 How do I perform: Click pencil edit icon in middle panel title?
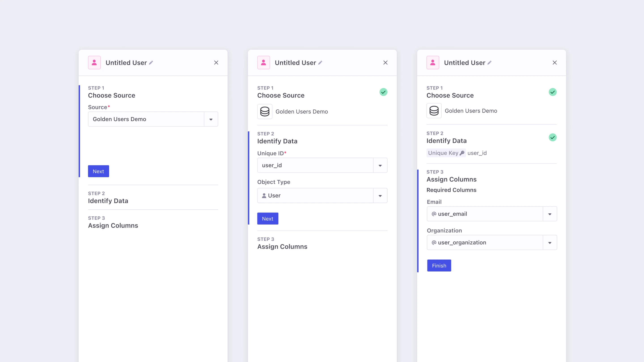(x=320, y=63)
